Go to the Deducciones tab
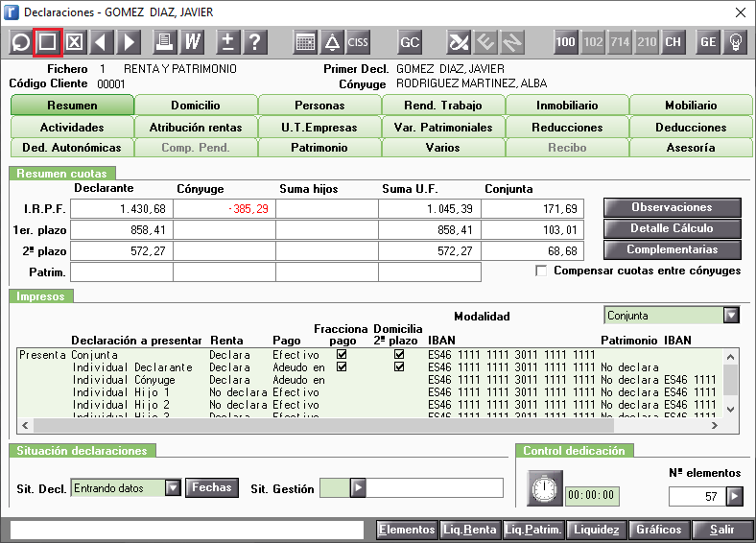 691,128
